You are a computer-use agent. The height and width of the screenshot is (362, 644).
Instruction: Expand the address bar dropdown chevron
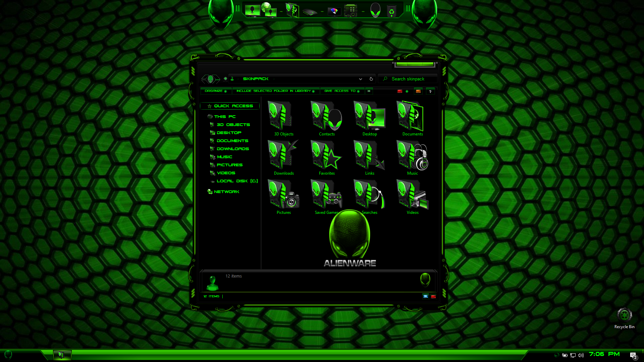[x=361, y=79]
